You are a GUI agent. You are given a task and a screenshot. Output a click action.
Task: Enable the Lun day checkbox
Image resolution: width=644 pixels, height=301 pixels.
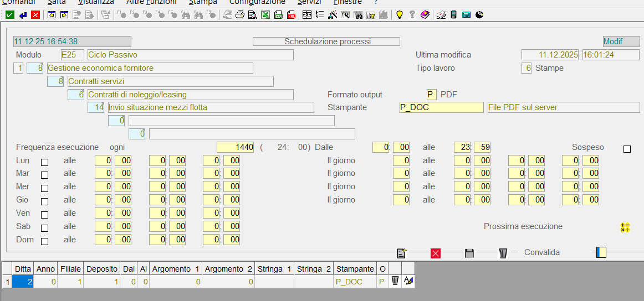pos(45,162)
